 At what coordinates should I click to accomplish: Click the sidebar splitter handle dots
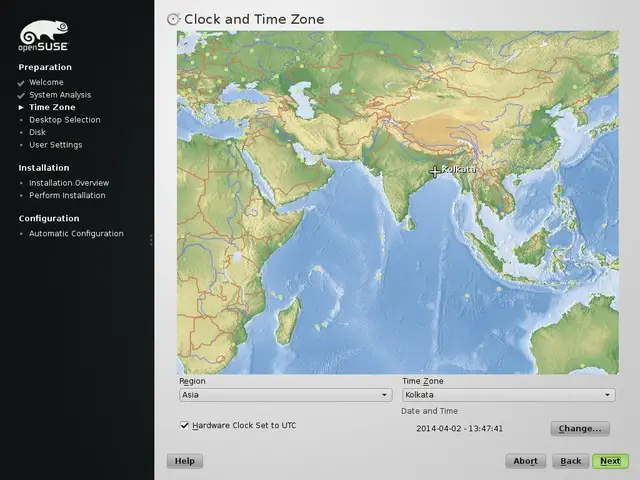[x=151, y=240]
